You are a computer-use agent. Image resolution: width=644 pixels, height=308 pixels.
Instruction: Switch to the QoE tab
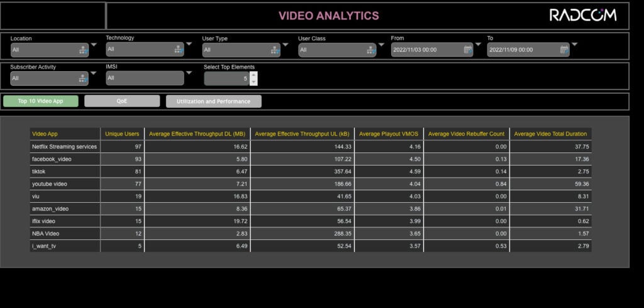122,101
